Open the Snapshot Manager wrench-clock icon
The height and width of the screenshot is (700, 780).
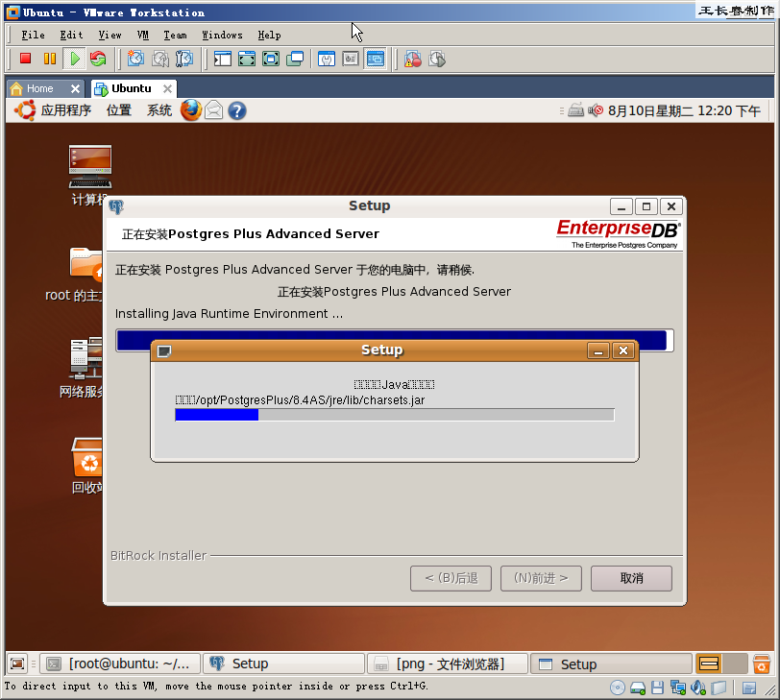click(184, 59)
